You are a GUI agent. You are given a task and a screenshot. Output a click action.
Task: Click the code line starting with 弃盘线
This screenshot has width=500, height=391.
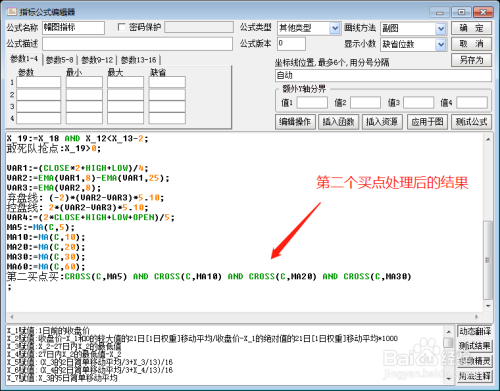point(85,198)
